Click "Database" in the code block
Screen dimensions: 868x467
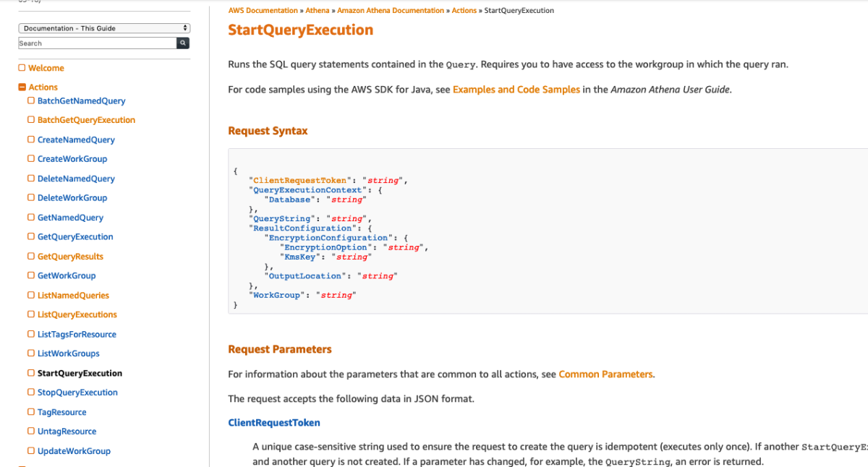tap(290, 200)
